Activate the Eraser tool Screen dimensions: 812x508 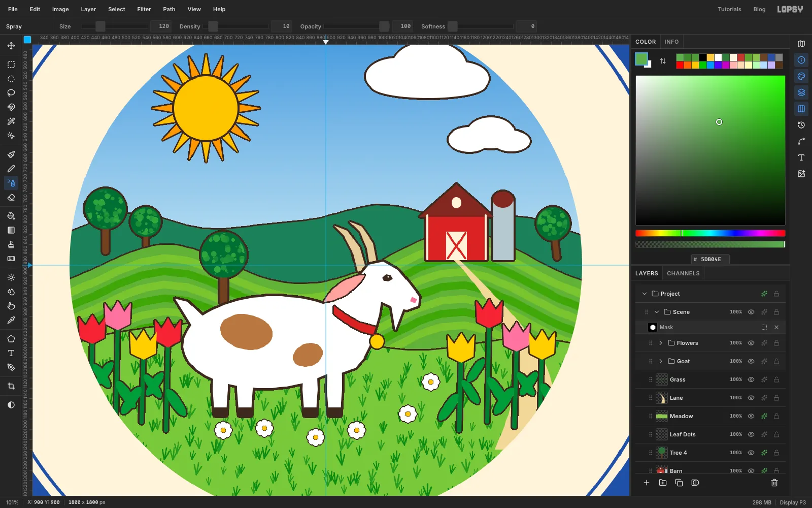coord(11,197)
